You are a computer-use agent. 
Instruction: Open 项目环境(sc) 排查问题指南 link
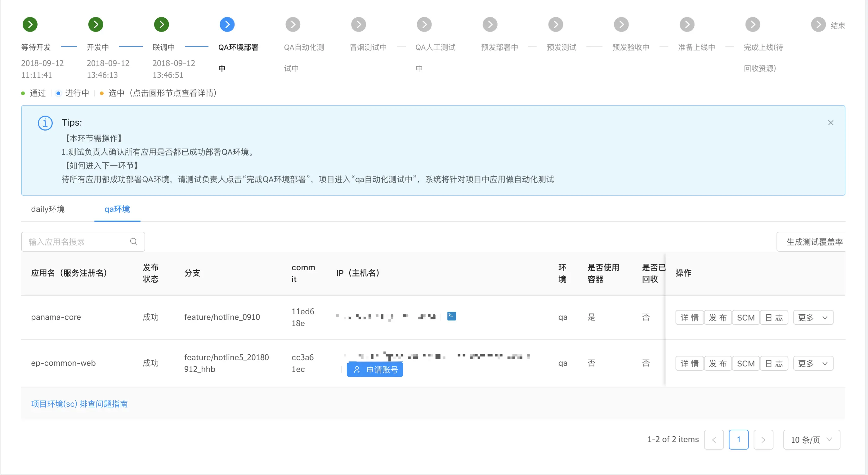pyautogui.click(x=79, y=404)
